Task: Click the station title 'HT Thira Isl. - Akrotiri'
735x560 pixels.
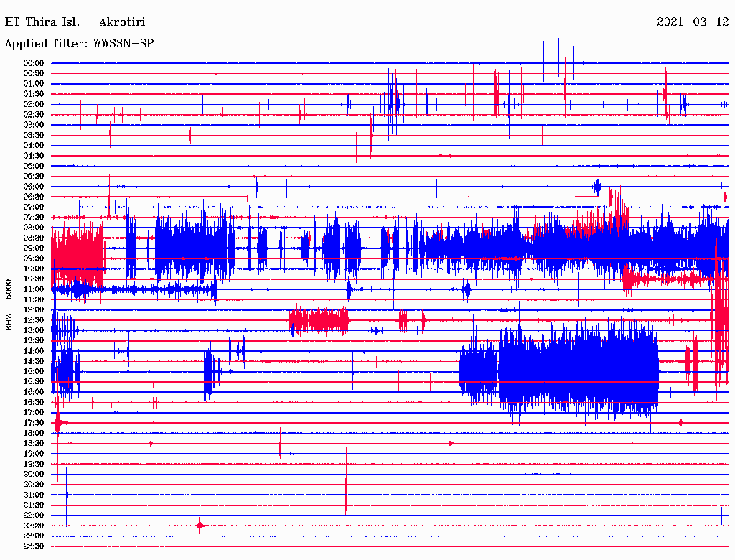Action: coord(75,22)
